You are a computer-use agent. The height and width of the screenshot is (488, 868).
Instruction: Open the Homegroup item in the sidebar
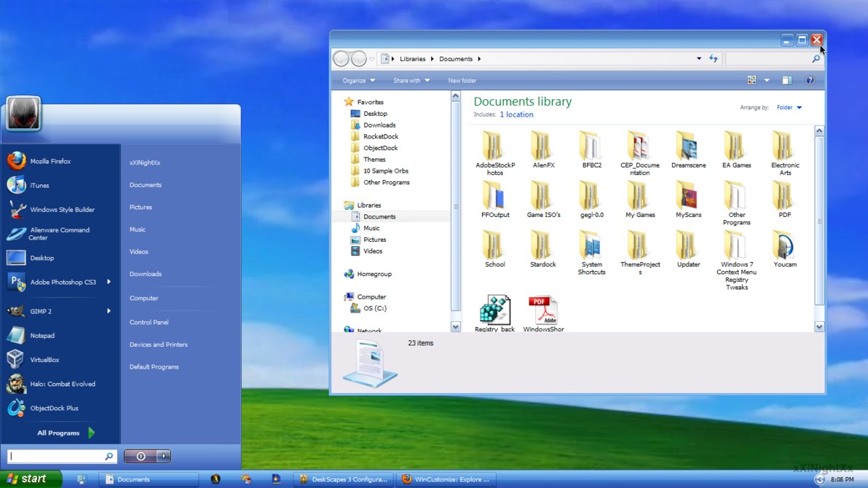pyautogui.click(x=374, y=275)
